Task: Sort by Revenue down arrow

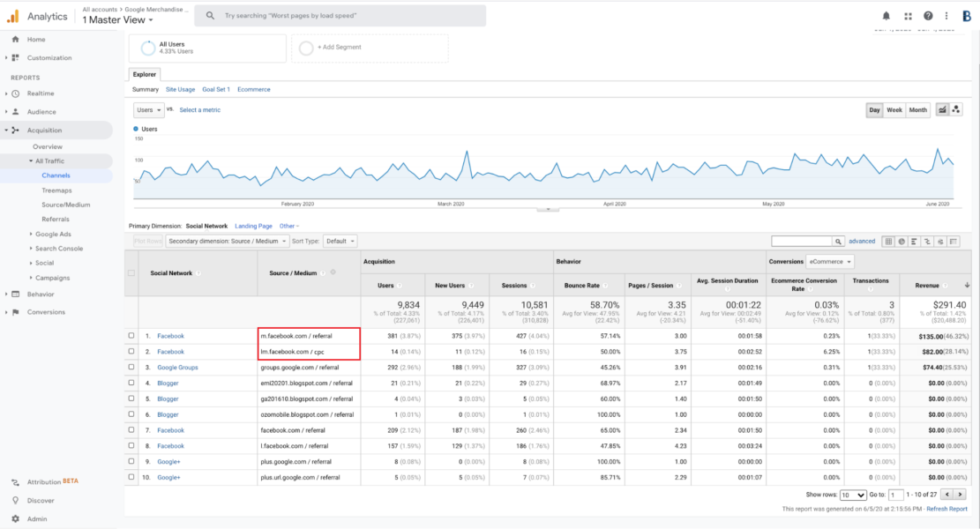Action: (x=967, y=286)
